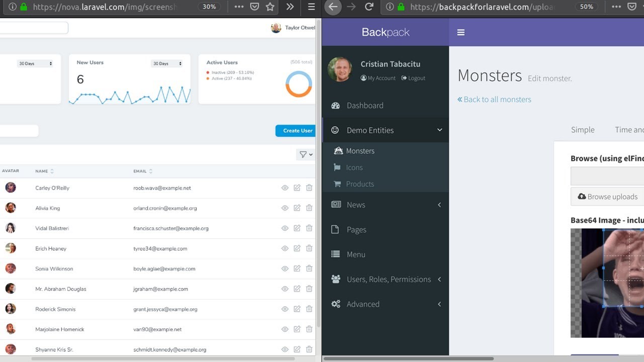644x362 pixels.
Task: Click the Advanced cogs icon
Action: pyautogui.click(x=336, y=304)
